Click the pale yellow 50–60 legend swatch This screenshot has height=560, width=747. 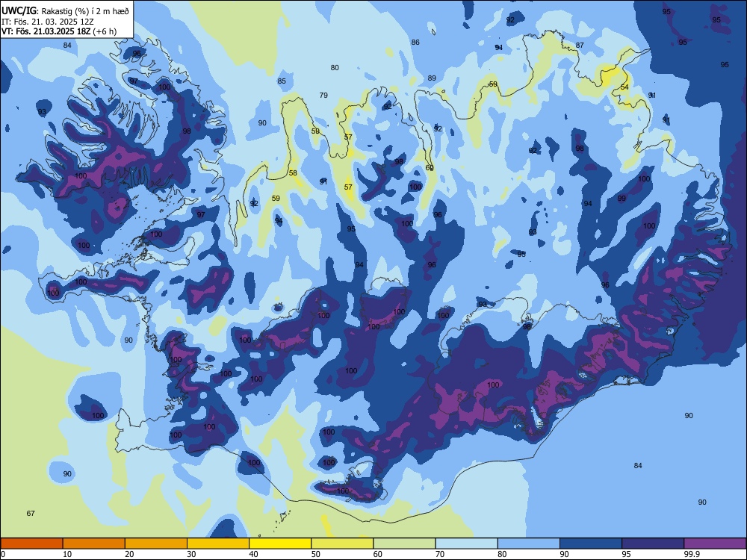pos(343,544)
